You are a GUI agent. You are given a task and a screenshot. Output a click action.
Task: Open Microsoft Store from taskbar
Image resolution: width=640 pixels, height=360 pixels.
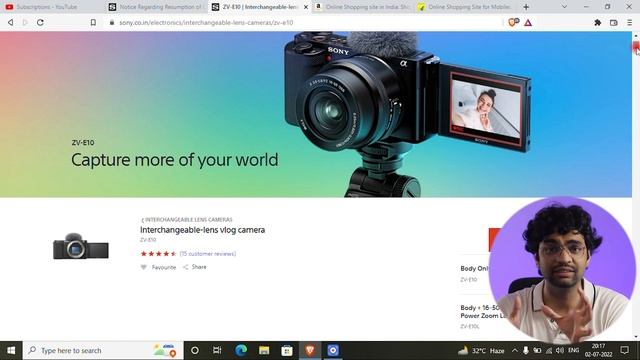click(287, 350)
